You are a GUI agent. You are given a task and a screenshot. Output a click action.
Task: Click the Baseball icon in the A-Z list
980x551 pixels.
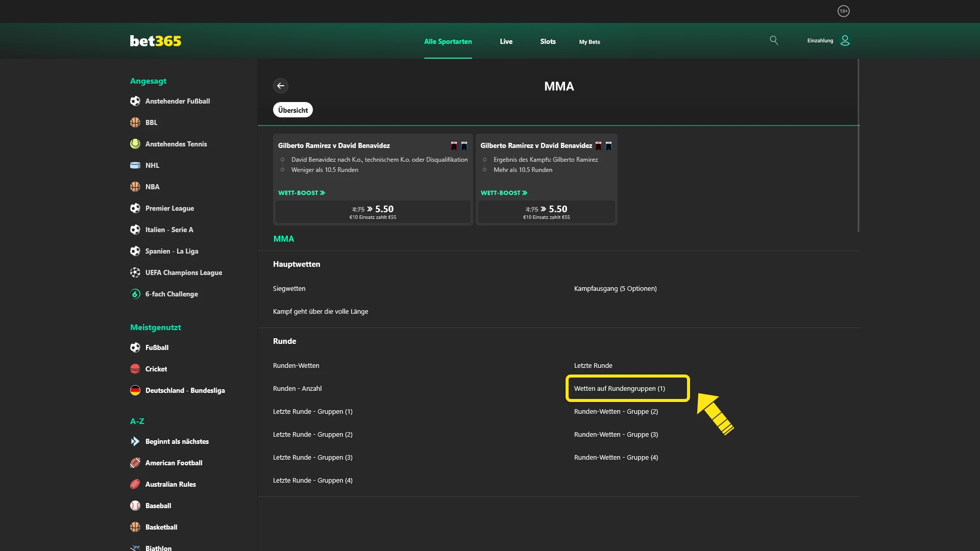135,506
